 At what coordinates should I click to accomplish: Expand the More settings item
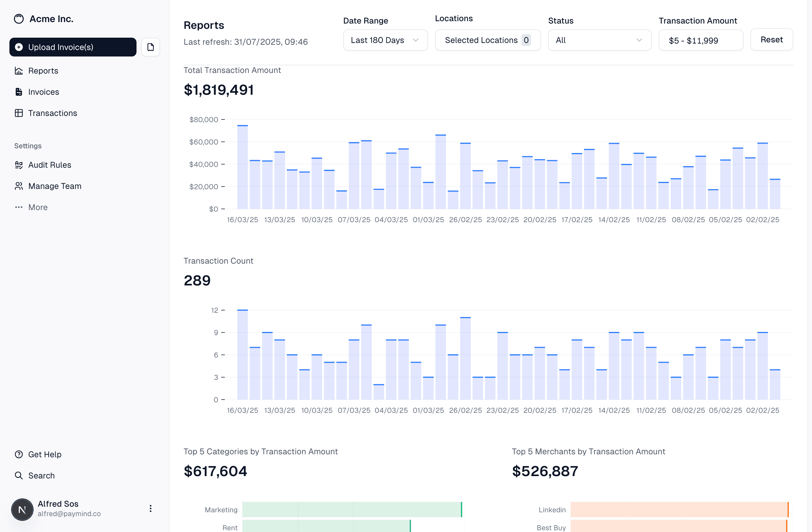38,207
